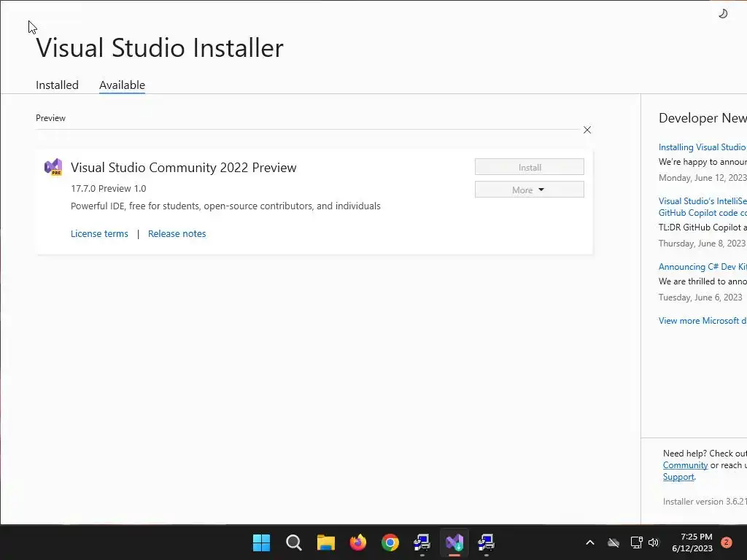Screen dimensions: 747x560
Task: Click version text 17.7.0 Preview 1.0
Action: pos(109,188)
